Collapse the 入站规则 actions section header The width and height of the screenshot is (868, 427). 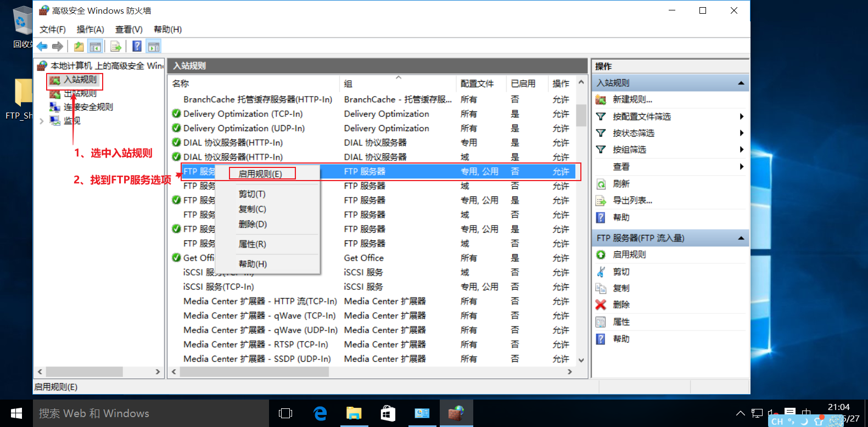(x=741, y=83)
